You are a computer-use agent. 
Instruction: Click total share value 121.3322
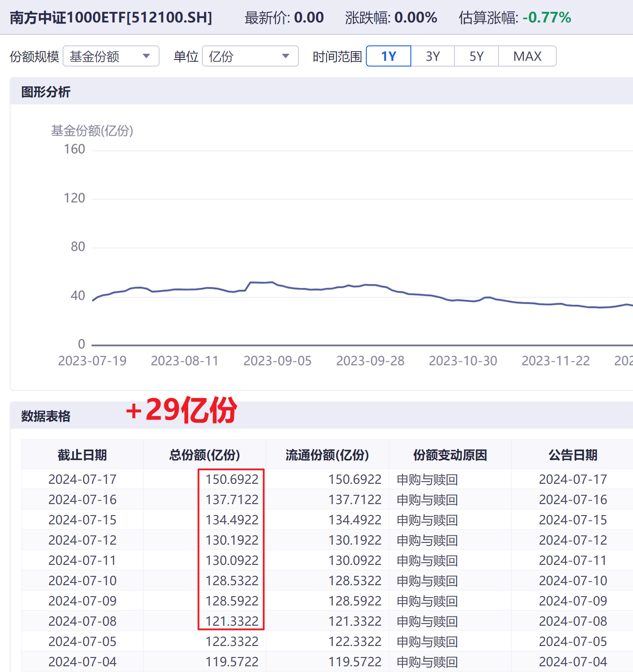coord(232,621)
